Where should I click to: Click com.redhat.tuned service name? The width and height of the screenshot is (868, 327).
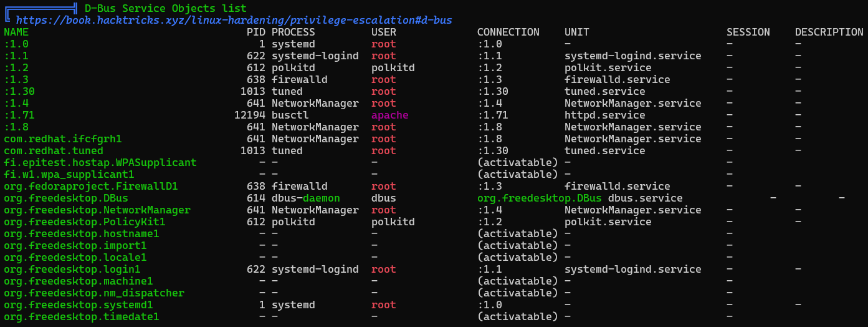[x=54, y=150]
